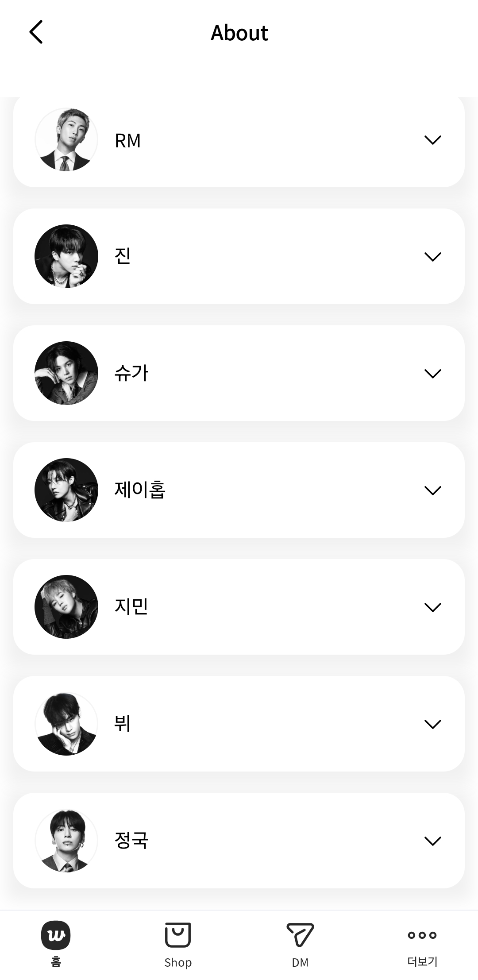Expand the 지민 card chevron
The width and height of the screenshot is (478, 980).
(432, 607)
